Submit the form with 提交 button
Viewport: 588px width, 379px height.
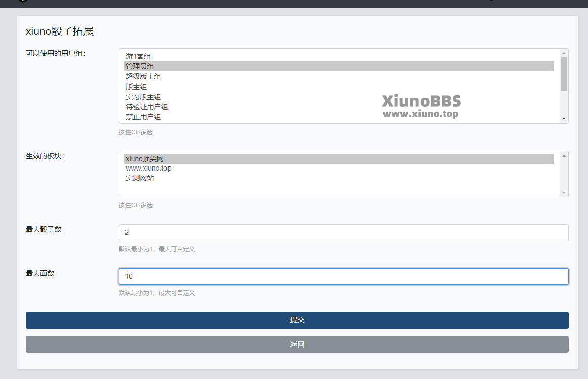click(x=297, y=320)
